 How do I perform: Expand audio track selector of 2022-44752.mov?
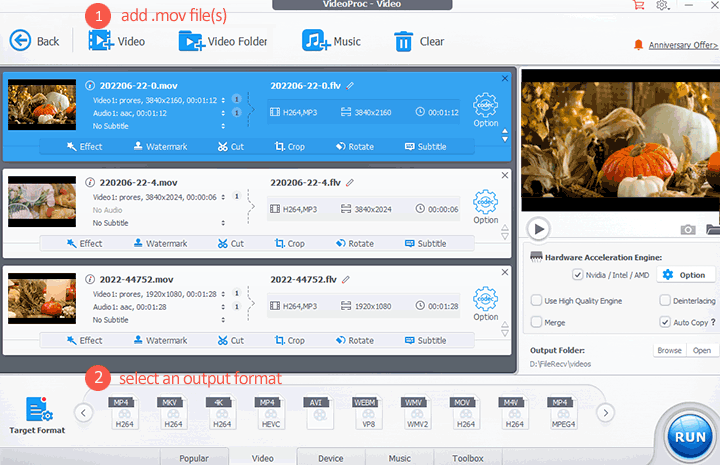point(223,307)
